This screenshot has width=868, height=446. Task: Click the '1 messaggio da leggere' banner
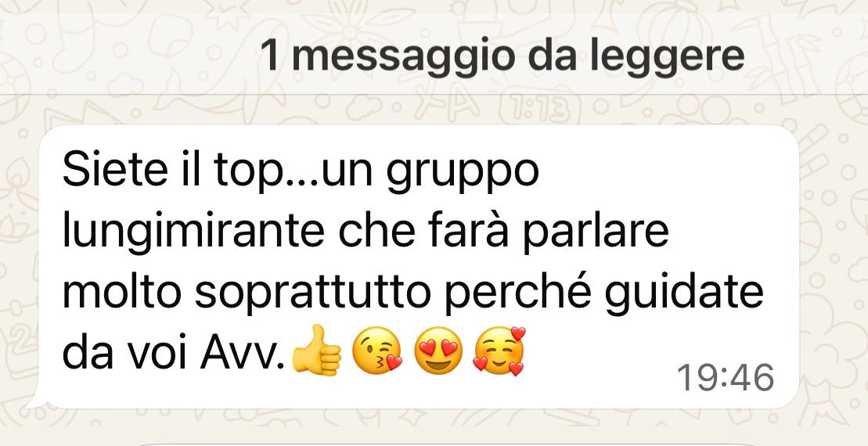(434, 54)
